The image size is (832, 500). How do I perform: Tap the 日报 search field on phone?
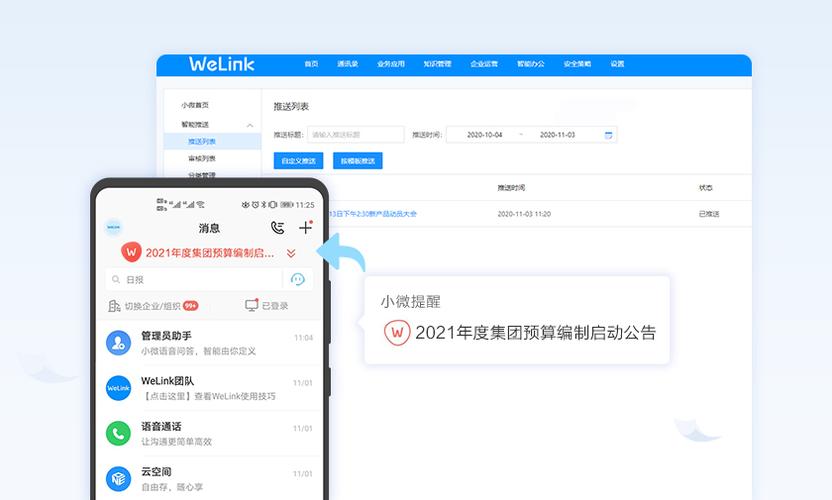[194, 279]
